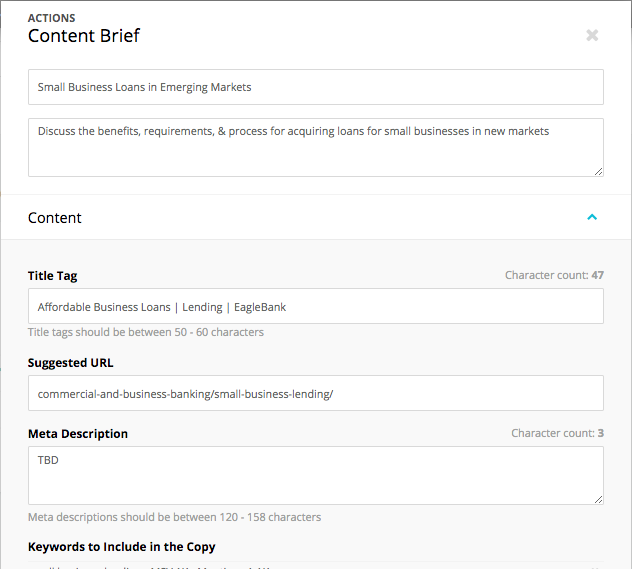
Task: Click the 'Meta Description' label
Action: click(x=78, y=434)
